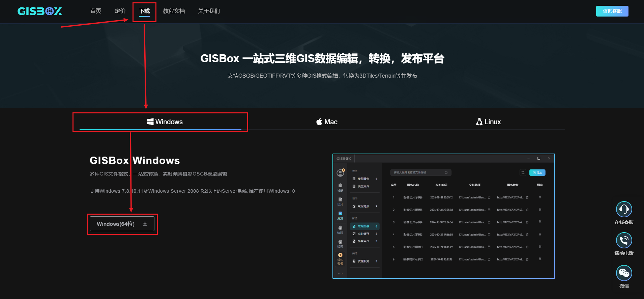The image size is (644, 299).
Task: Open the 关于我们 page
Action: (209, 11)
